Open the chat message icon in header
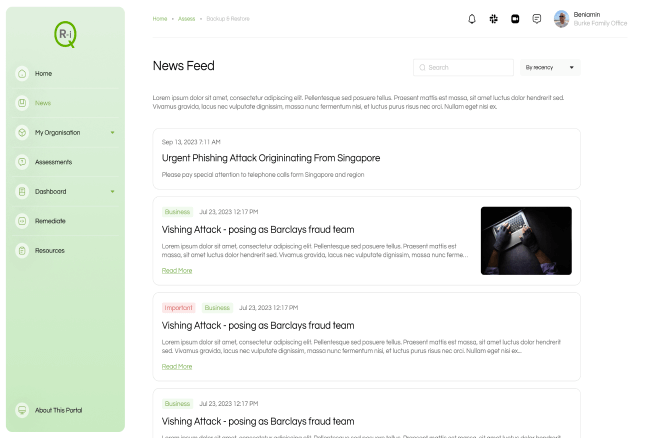 click(536, 19)
